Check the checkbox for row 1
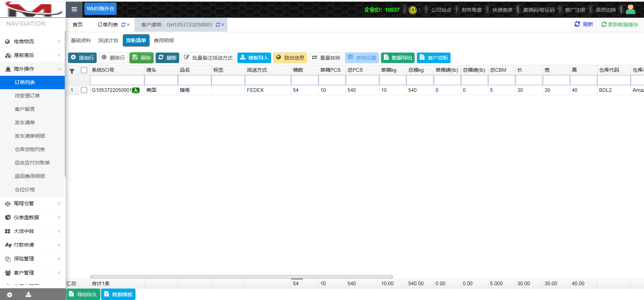The height and width of the screenshot is (300, 644). pos(84,90)
